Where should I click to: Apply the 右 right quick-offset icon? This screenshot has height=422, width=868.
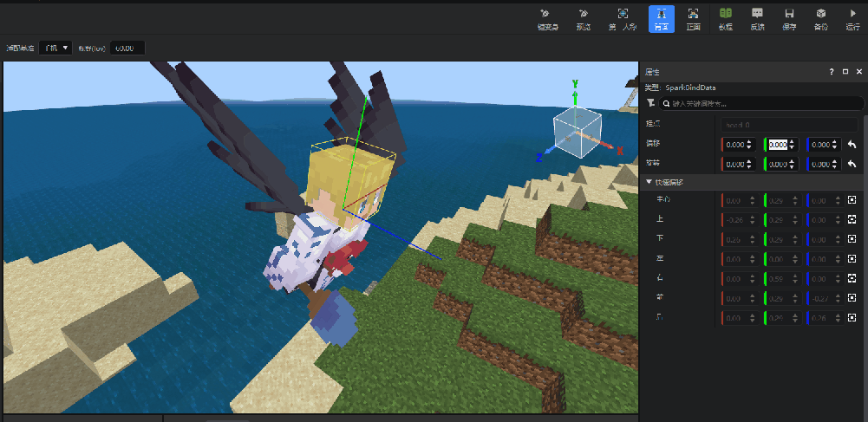click(852, 279)
